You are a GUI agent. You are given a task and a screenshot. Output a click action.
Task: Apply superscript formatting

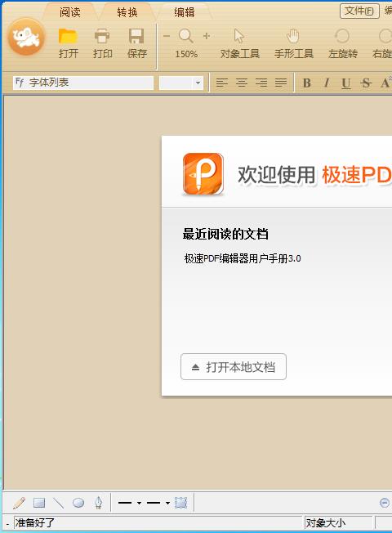tap(386, 83)
